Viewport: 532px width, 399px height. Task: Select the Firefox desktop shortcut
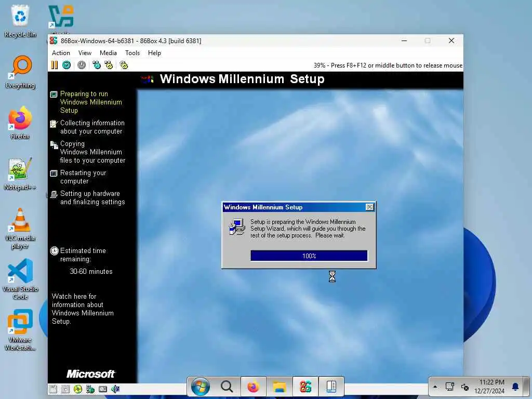pyautogui.click(x=20, y=123)
